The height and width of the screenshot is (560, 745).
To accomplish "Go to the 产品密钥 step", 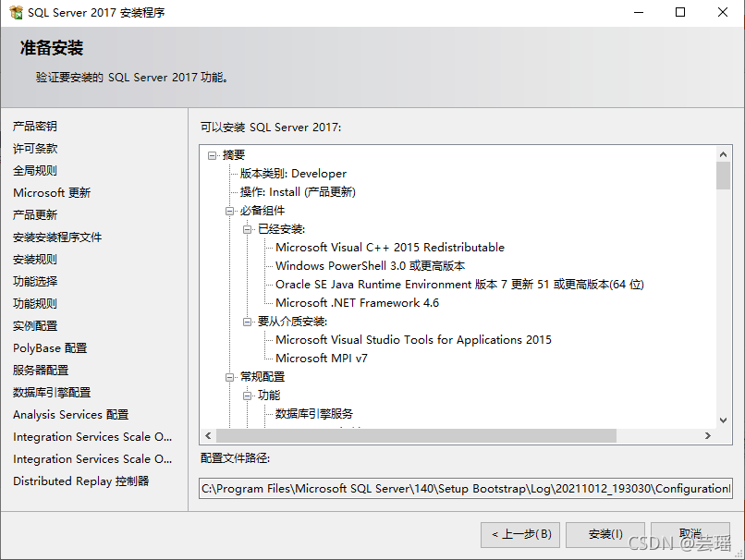I will (x=35, y=127).
